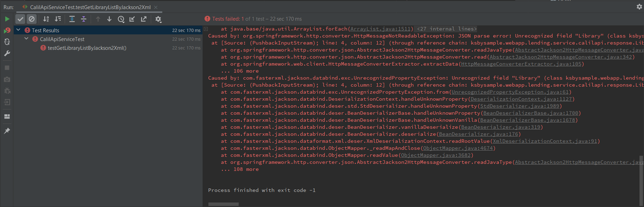Sort tests alphabetically

pyautogui.click(x=46, y=19)
